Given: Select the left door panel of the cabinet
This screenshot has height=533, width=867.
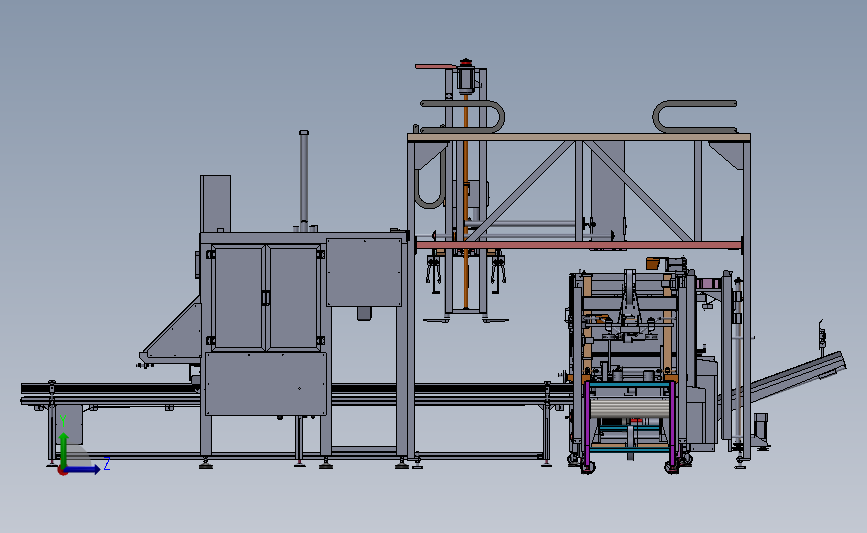Looking at the screenshot, I should (238, 298).
